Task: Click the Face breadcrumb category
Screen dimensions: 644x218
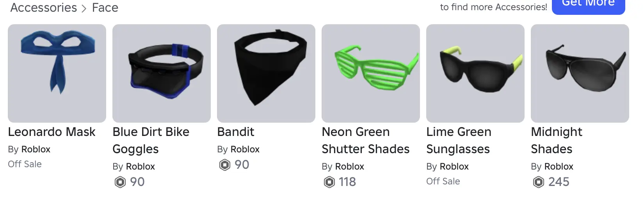Action: [105, 7]
